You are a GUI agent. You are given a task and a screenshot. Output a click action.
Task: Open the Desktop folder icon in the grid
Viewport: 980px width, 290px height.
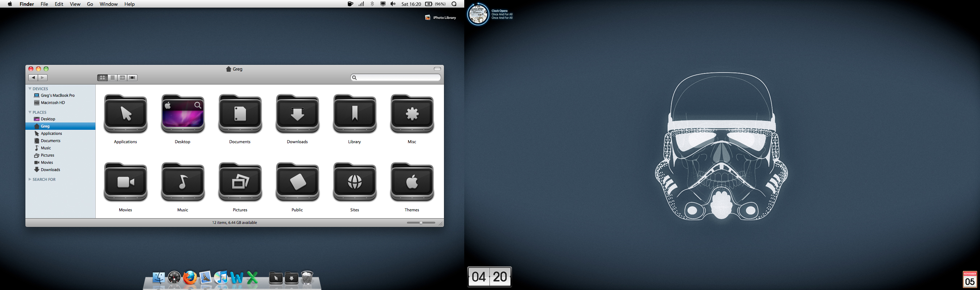point(182,113)
